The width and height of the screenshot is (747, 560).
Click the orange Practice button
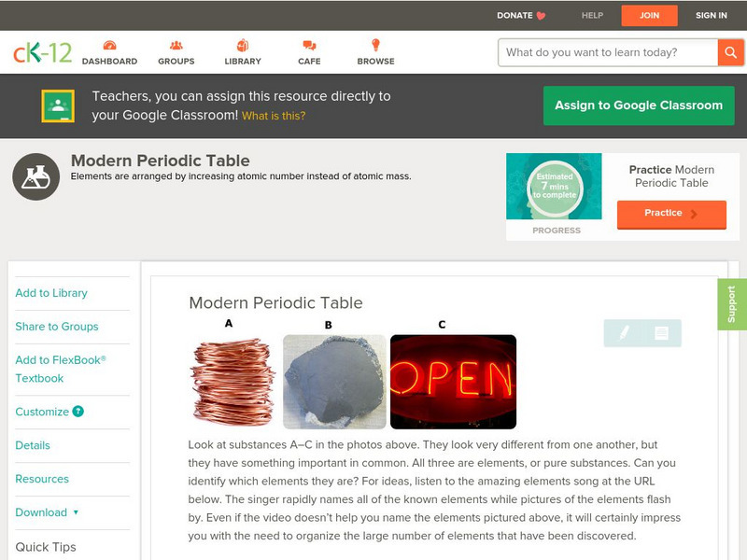coord(671,214)
